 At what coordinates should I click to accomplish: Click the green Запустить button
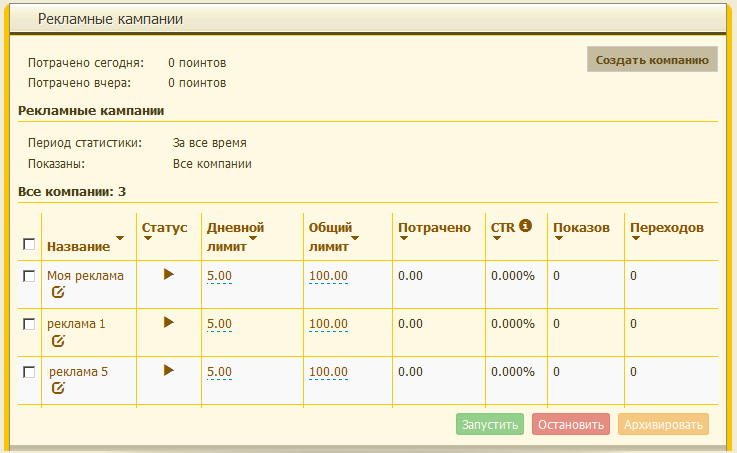[x=490, y=424]
